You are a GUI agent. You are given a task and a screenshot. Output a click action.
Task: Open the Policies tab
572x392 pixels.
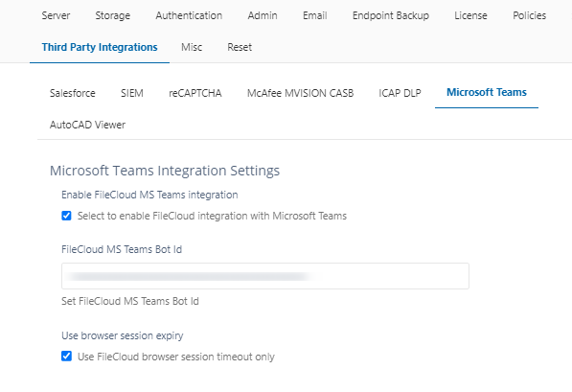coord(529,15)
